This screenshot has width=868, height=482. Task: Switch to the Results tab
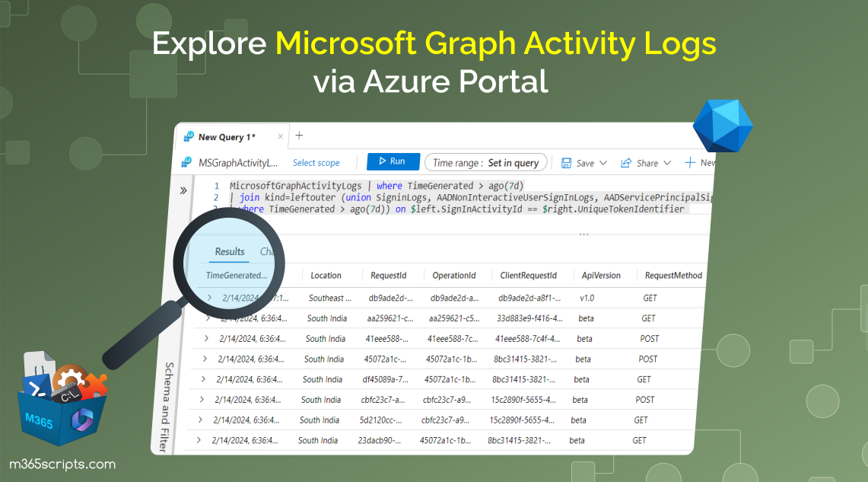[x=229, y=251]
